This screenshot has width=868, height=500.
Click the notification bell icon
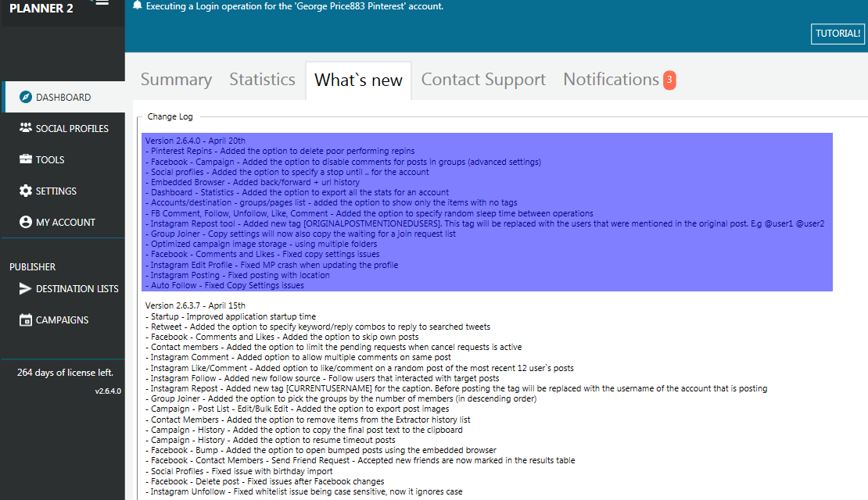(x=138, y=5)
